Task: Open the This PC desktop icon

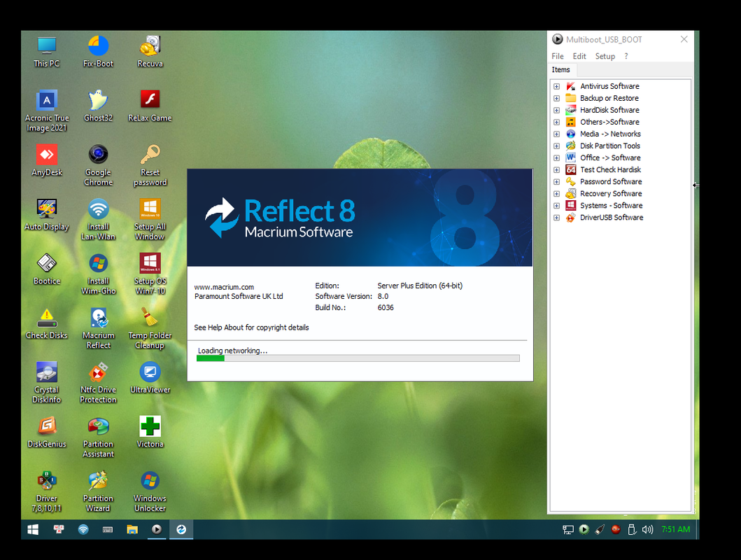Action: tap(47, 52)
